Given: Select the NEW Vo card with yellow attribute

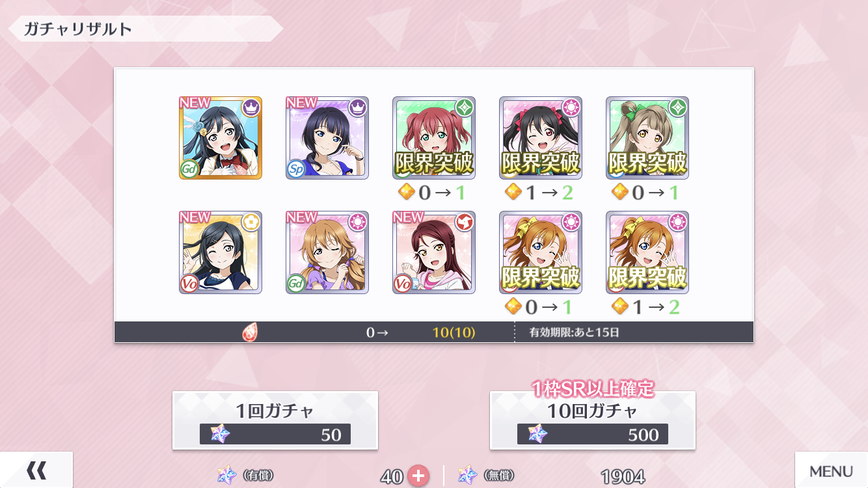Looking at the screenshot, I should (221, 252).
